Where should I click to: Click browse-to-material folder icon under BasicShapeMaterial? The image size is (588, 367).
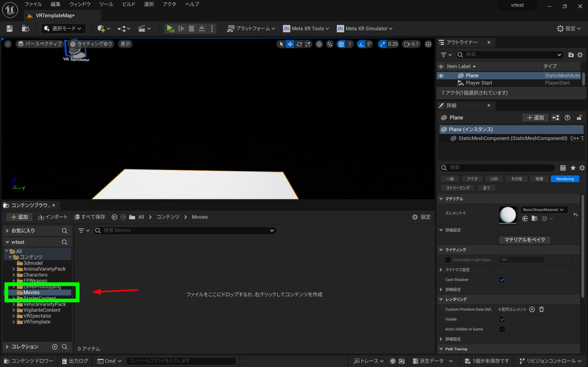tap(534, 219)
